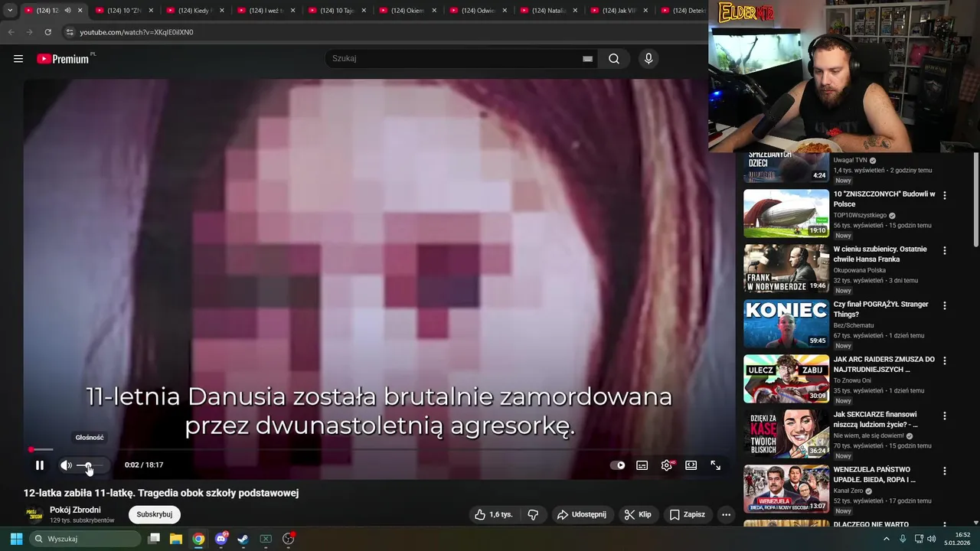Open Task View on the taskbar

(154, 539)
